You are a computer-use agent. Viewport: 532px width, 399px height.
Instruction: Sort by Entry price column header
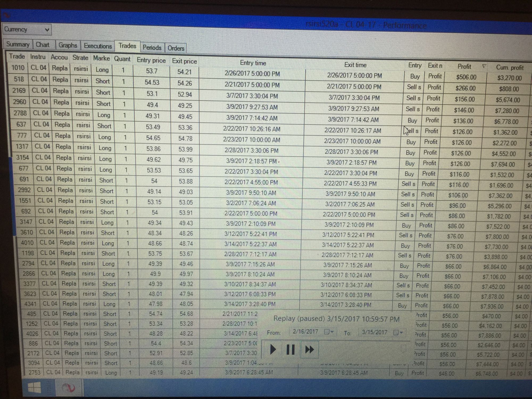point(151,60)
